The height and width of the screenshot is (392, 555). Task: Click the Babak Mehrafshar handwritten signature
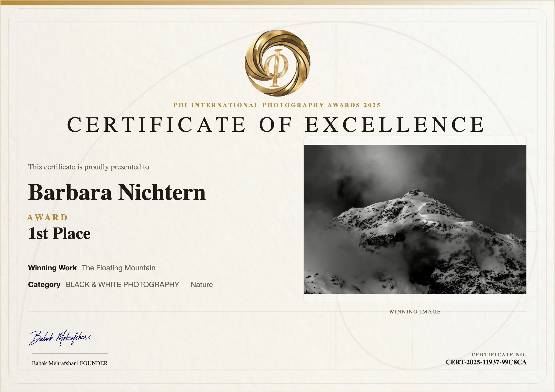pyautogui.click(x=60, y=337)
